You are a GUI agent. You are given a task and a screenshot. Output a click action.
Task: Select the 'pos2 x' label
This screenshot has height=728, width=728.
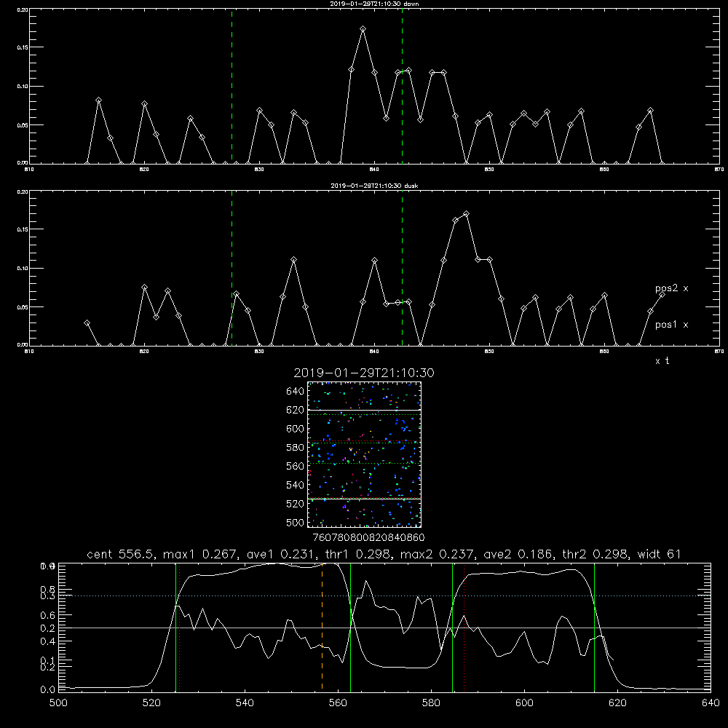pyautogui.click(x=671, y=288)
